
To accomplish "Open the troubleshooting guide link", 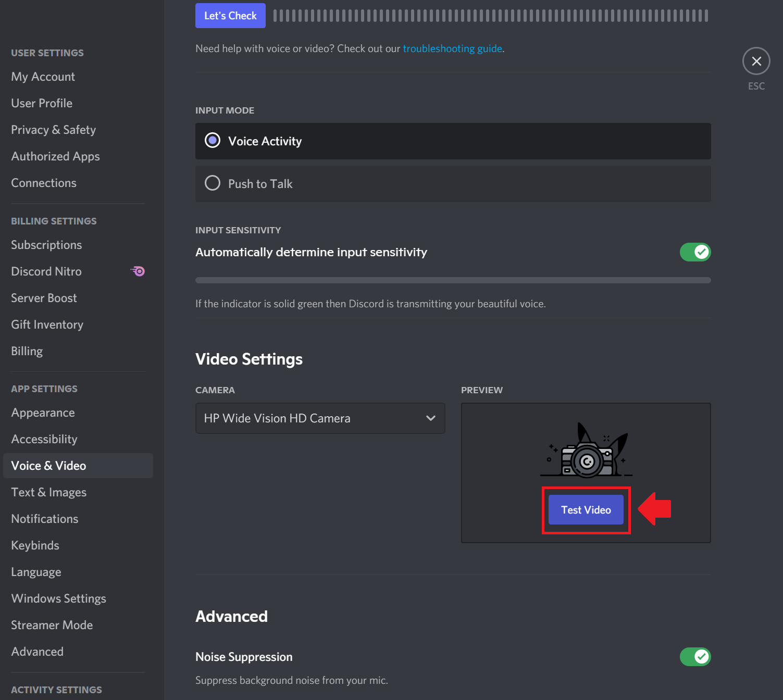I will tap(452, 48).
